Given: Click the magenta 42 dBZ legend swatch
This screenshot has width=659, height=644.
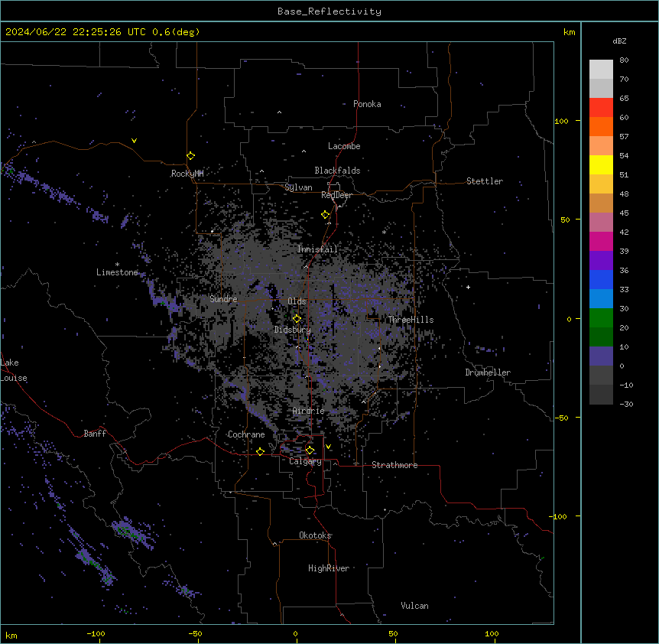Looking at the screenshot, I should pos(601,241).
